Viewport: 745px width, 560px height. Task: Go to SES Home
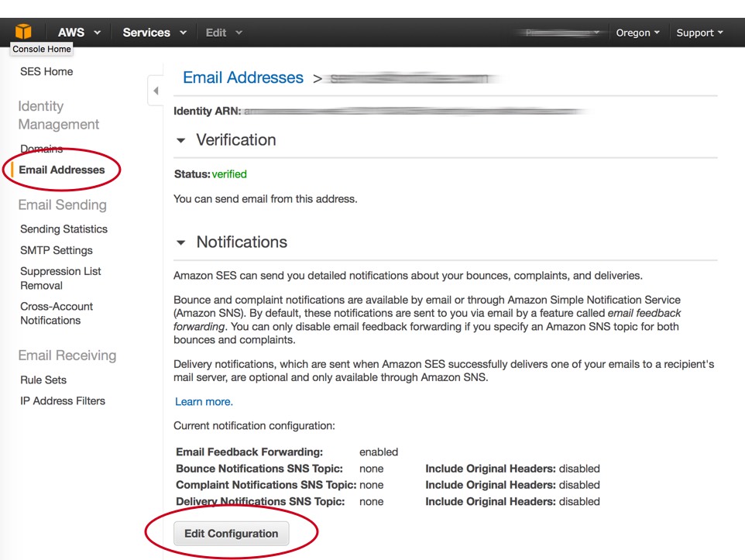coord(46,71)
